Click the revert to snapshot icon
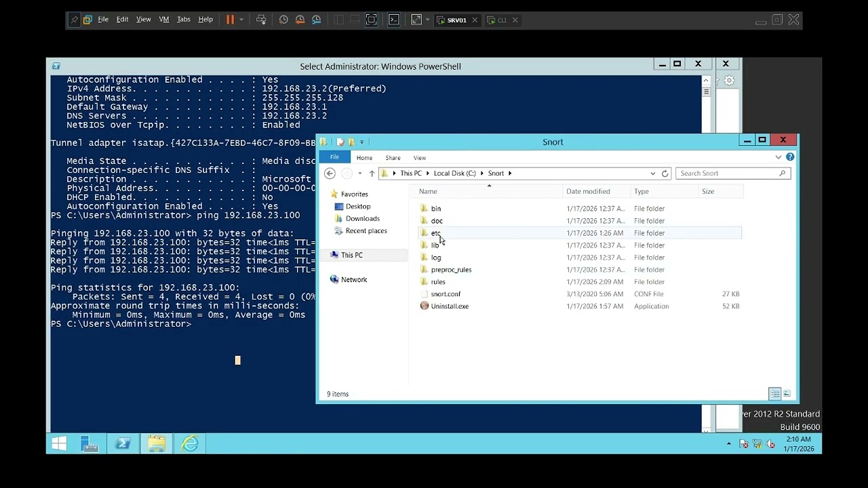 point(300,20)
